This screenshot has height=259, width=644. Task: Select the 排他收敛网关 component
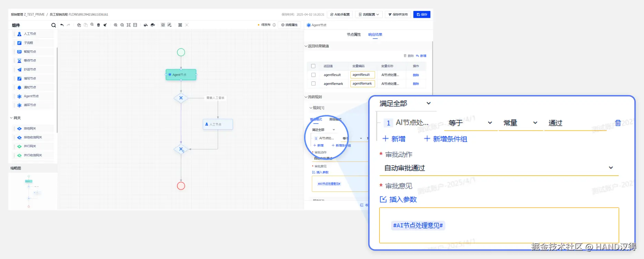[x=33, y=137]
